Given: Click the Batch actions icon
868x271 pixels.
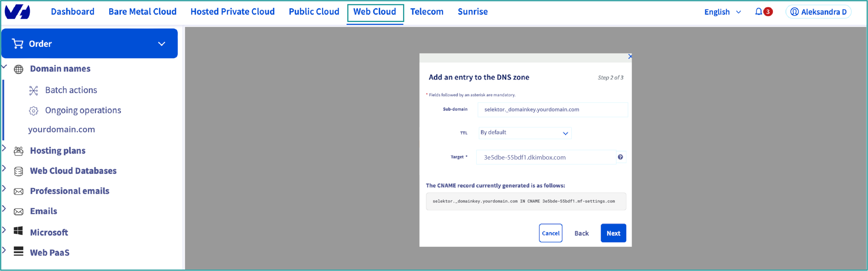Looking at the screenshot, I should (33, 91).
